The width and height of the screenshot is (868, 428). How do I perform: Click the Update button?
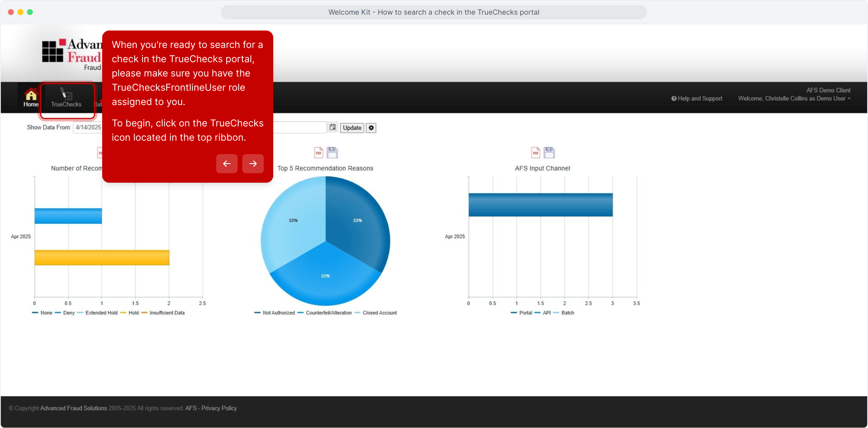352,128
